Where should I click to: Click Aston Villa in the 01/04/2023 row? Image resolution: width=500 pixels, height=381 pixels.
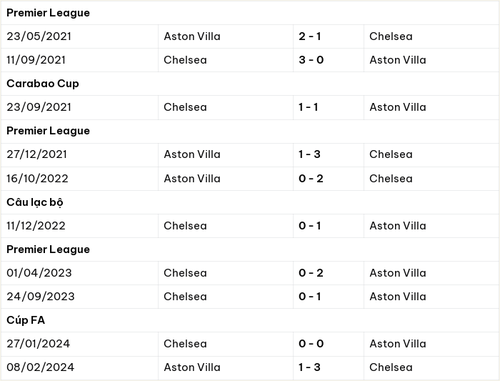click(x=398, y=273)
